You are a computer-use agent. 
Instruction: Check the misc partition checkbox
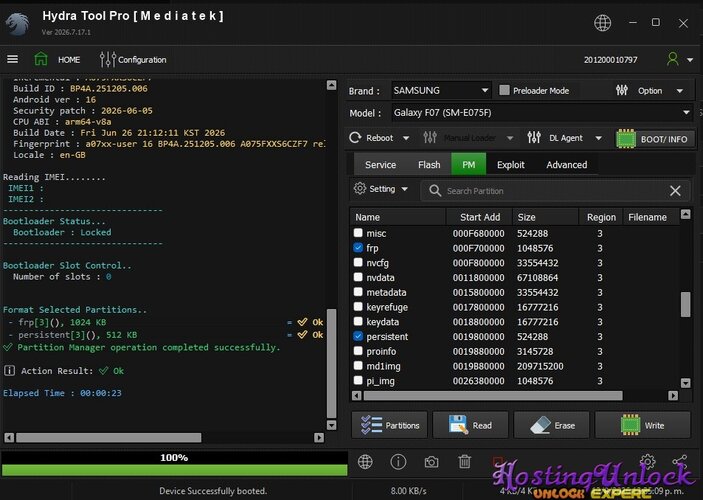(x=358, y=233)
